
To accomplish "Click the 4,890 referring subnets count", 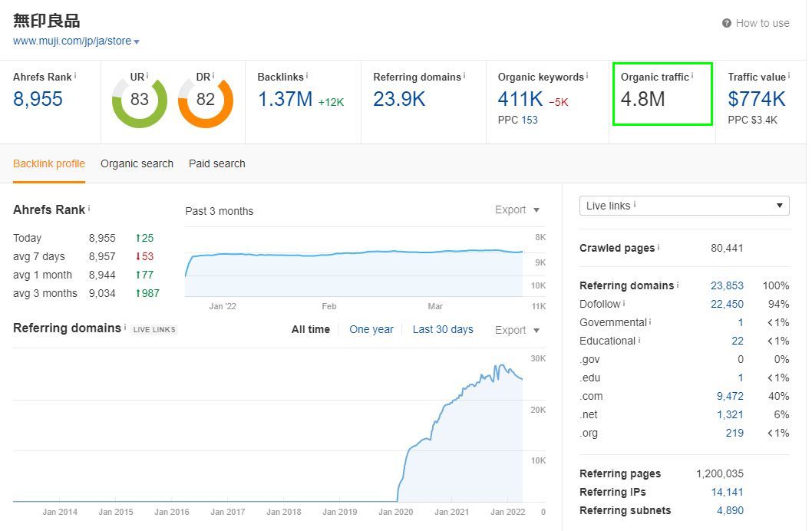I will point(730,510).
